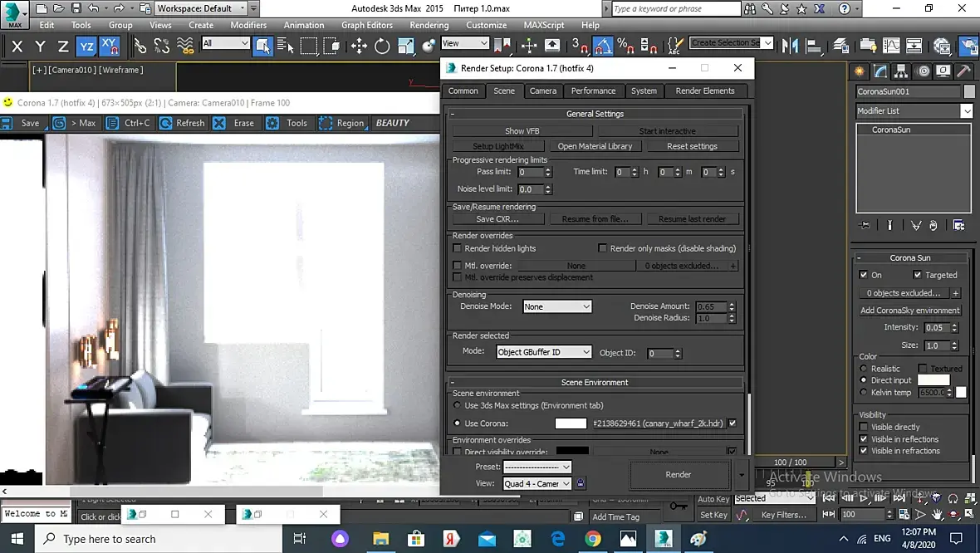Play the animation
This screenshot has width=980, height=553.
coord(864,498)
